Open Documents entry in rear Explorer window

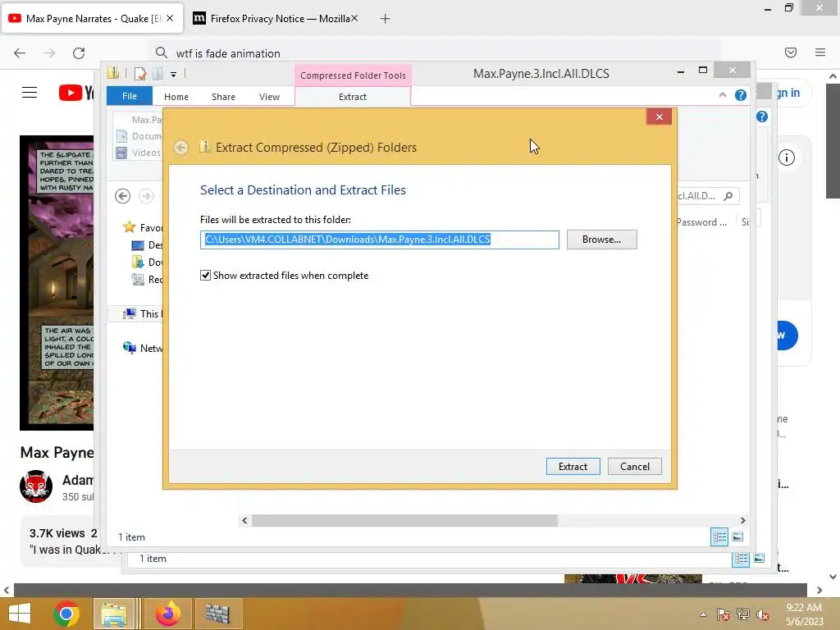coord(138,136)
